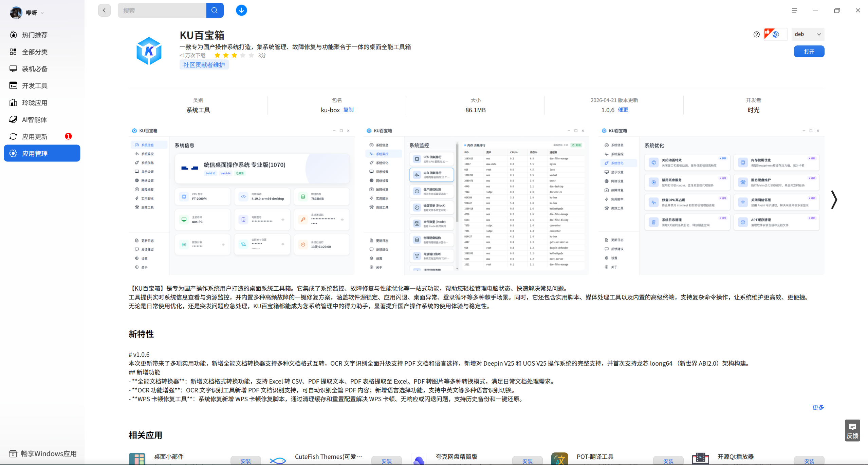Click the developer name 时光
The width and height of the screenshot is (868, 465).
[754, 110]
